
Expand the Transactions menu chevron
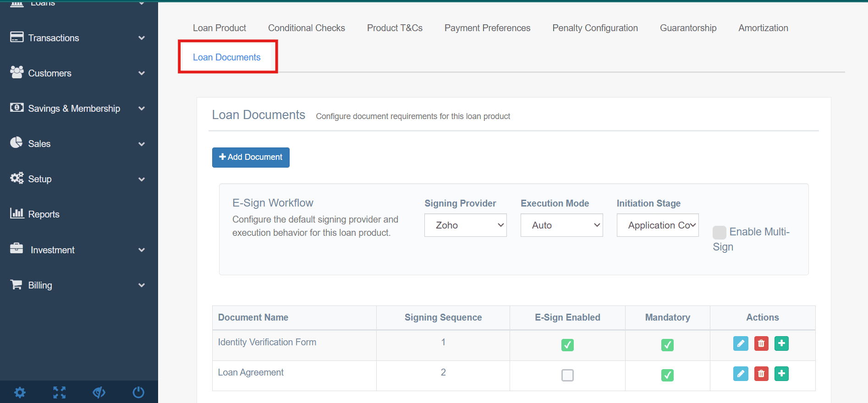tap(142, 38)
